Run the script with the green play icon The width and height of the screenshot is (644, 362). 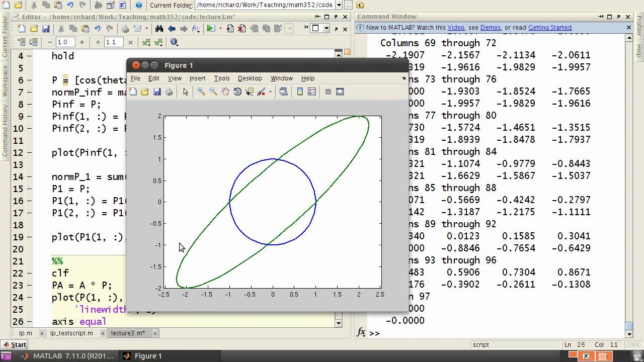click(x=211, y=28)
